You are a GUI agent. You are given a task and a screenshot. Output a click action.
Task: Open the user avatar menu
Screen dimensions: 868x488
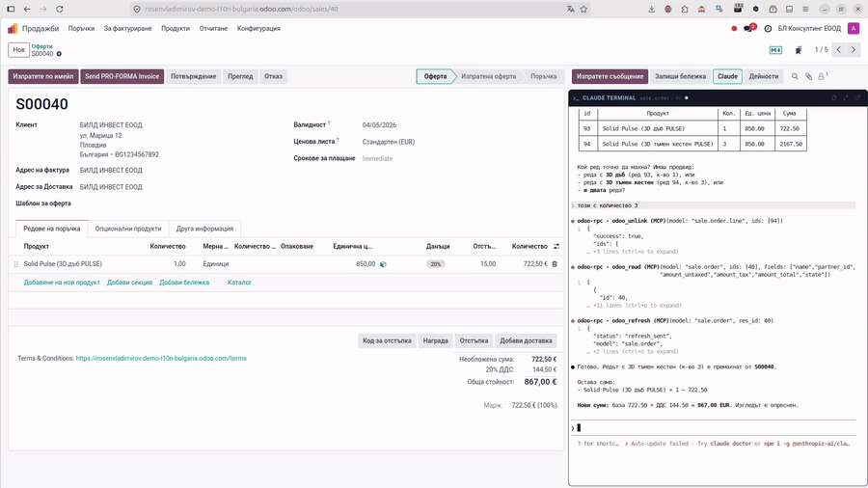tap(854, 28)
